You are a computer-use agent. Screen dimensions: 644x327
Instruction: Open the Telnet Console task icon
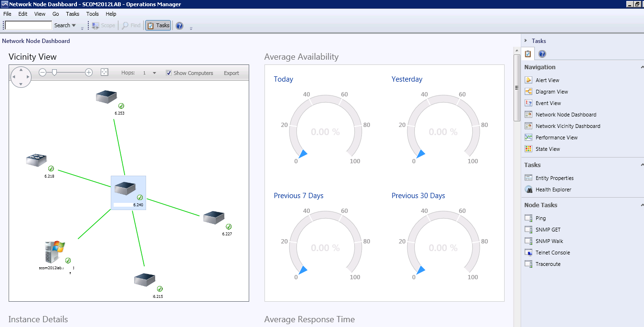pyautogui.click(x=528, y=253)
